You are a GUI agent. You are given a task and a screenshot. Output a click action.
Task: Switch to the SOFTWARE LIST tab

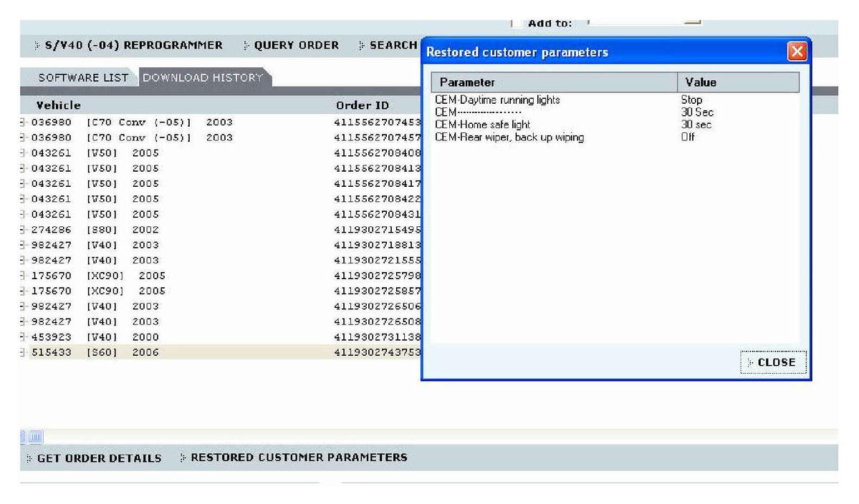[83, 78]
